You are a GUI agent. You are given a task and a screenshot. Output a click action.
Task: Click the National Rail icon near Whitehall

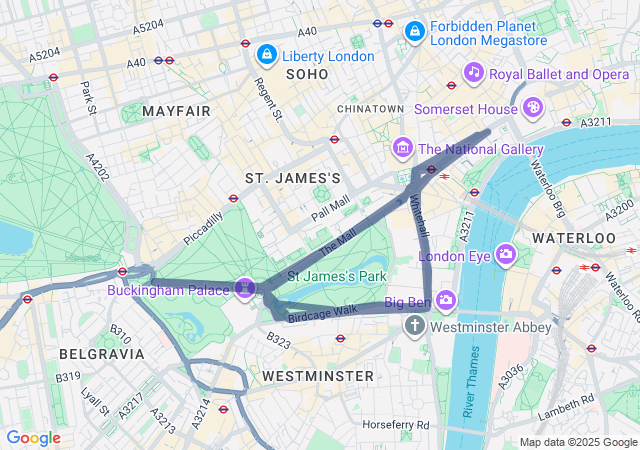(444, 177)
